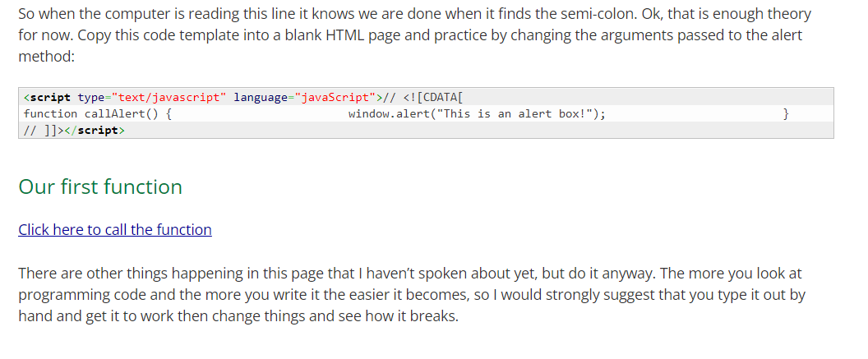
Task: Click the 'Our first function' heading
Action: coord(100,187)
